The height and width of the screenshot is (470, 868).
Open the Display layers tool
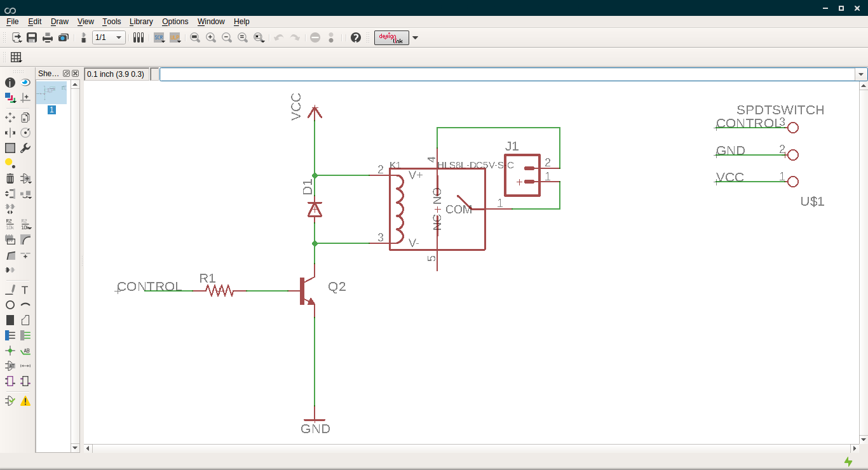pyautogui.click(x=10, y=98)
